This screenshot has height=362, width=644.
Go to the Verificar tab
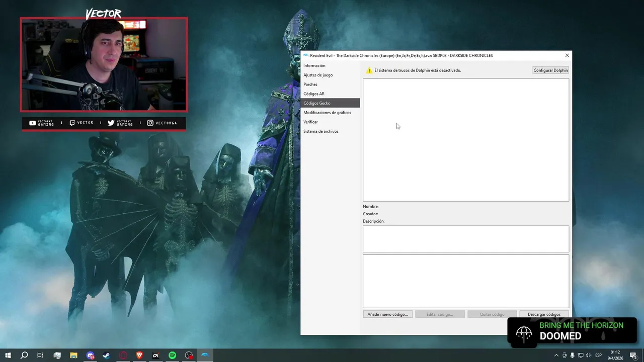(x=330, y=122)
